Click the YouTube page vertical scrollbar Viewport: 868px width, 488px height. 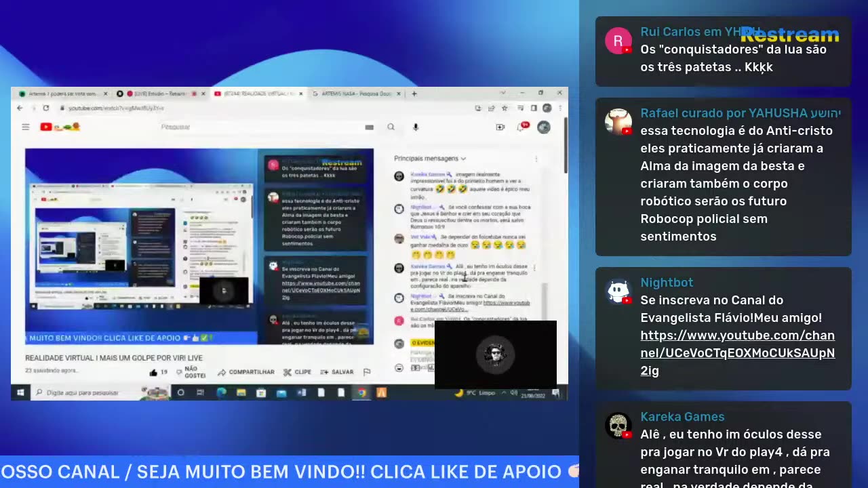(x=565, y=146)
